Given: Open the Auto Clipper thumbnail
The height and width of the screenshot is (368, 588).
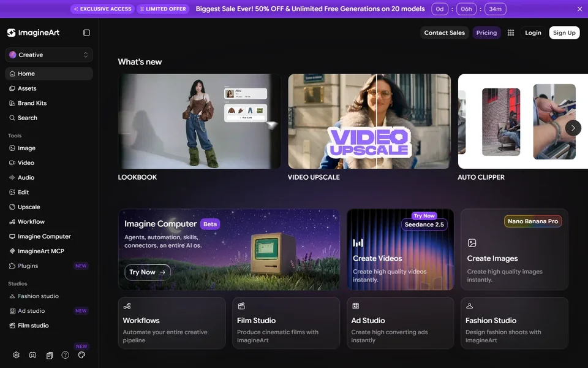Looking at the screenshot, I should pyautogui.click(x=522, y=121).
